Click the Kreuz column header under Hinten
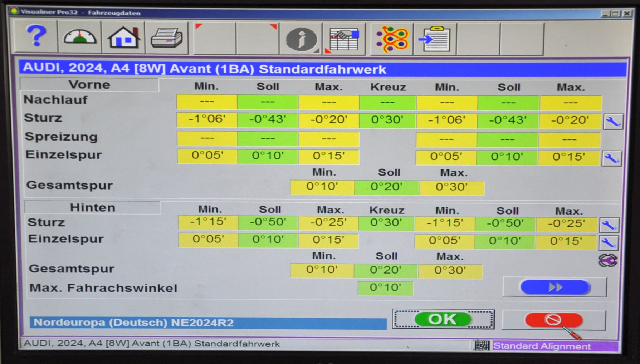This screenshot has height=364, width=640. (387, 210)
